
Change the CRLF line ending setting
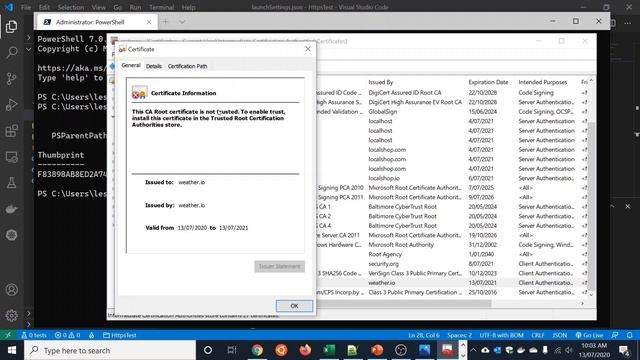[538, 335]
